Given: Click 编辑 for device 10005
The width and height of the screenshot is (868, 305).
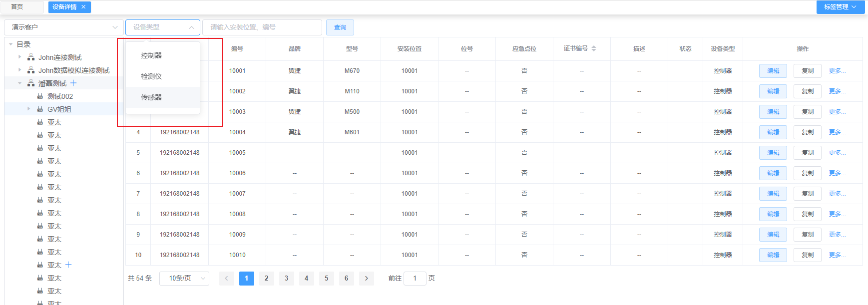Looking at the screenshot, I should coord(773,153).
